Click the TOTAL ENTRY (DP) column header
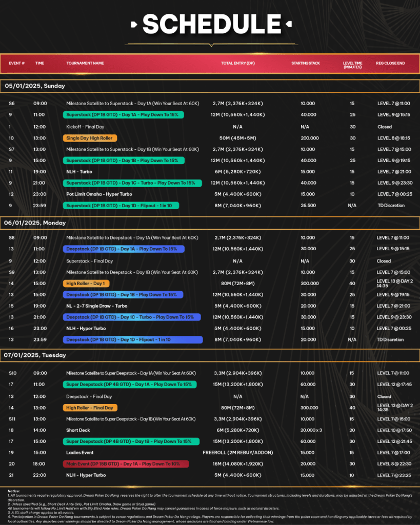Image resolution: width=420 pixels, height=525 pixels. (x=237, y=63)
